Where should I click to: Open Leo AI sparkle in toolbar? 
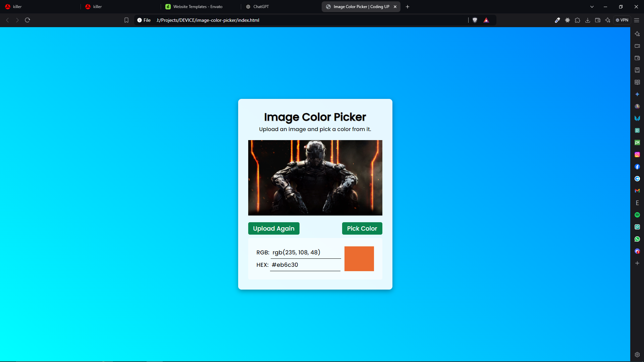(x=608, y=20)
